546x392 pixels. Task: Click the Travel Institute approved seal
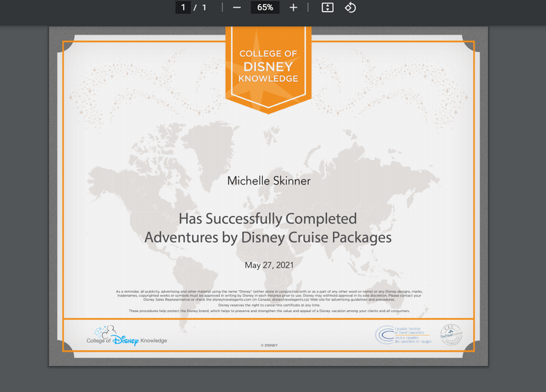pyautogui.click(x=451, y=334)
